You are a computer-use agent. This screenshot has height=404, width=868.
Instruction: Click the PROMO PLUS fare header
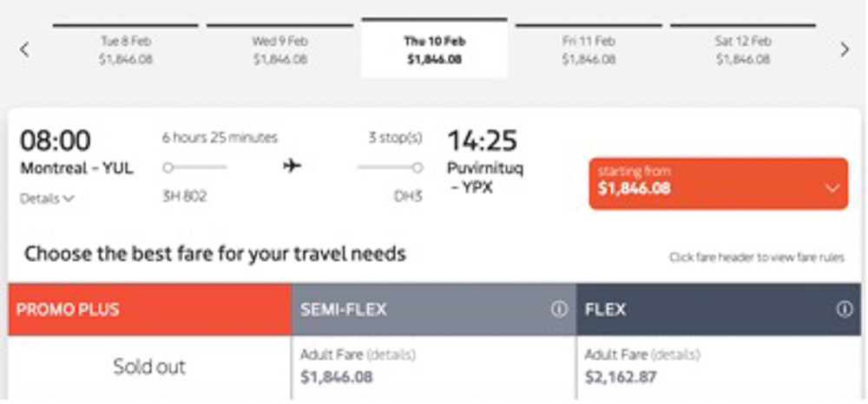(149, 310)
